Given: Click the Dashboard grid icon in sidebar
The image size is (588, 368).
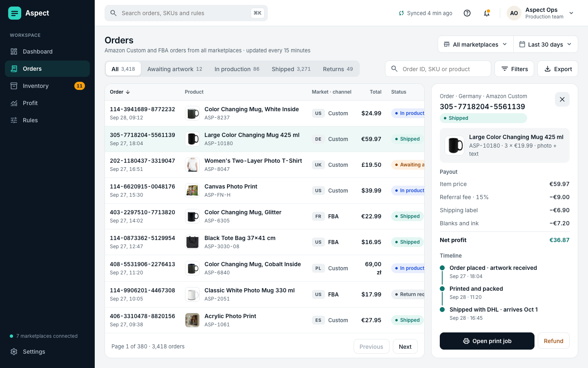Looking at the screenshot, I should point(14,52).
